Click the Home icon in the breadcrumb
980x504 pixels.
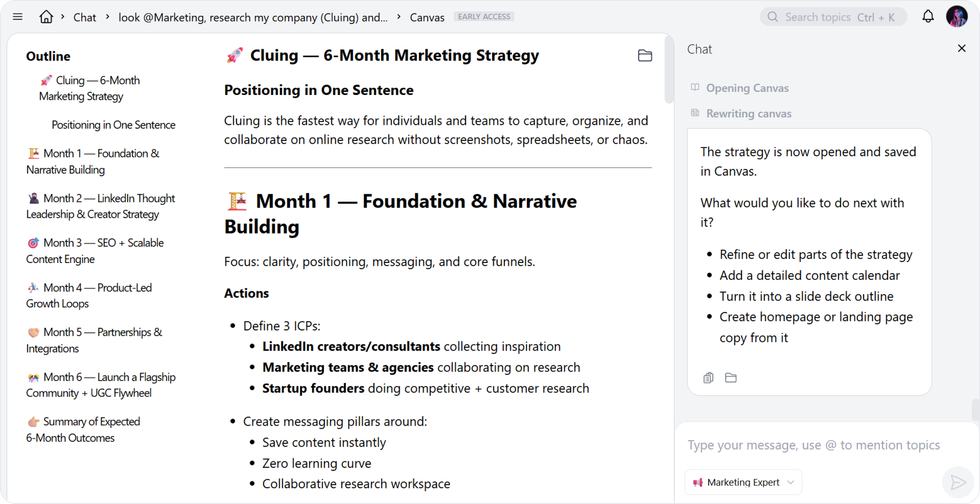click(x=47, y=16)
